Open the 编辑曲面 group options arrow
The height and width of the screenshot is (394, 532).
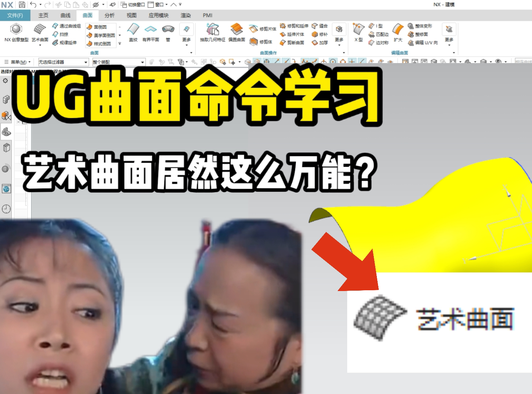click(x=454, y=53)
